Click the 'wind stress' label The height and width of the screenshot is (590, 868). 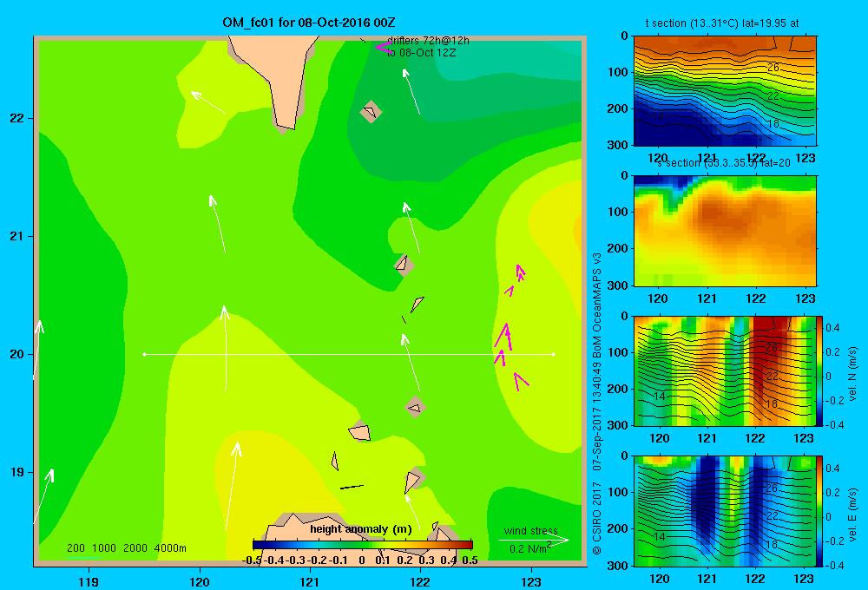click(x=531, y=531)
